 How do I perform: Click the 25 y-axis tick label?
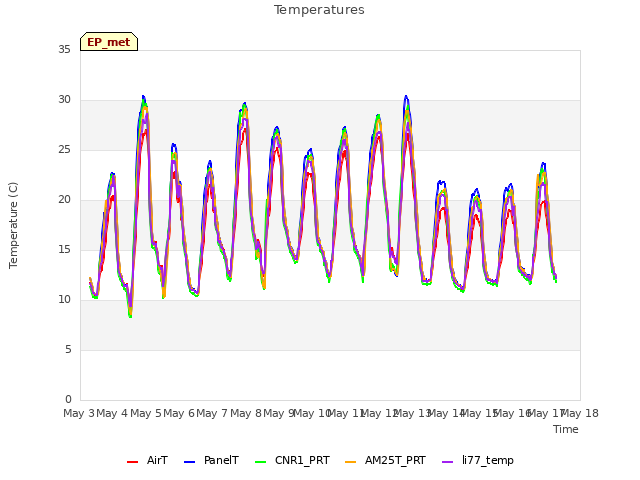64,149
